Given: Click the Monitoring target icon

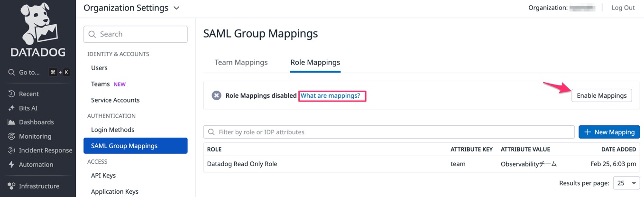Looking at the screenshot, I should tap(12, 136).
